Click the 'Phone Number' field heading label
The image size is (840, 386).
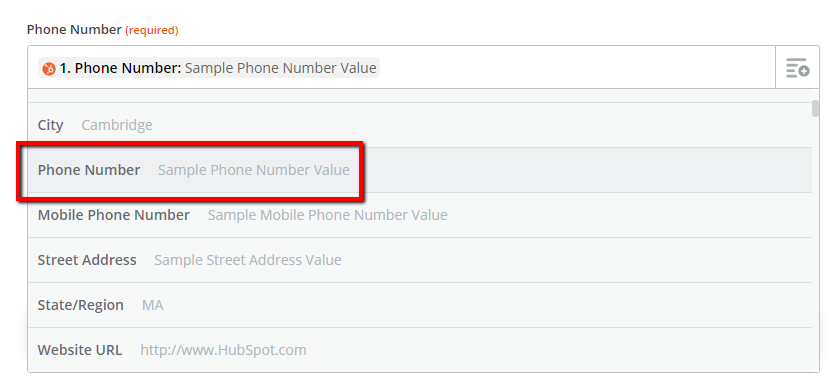[x=74, y=30]
